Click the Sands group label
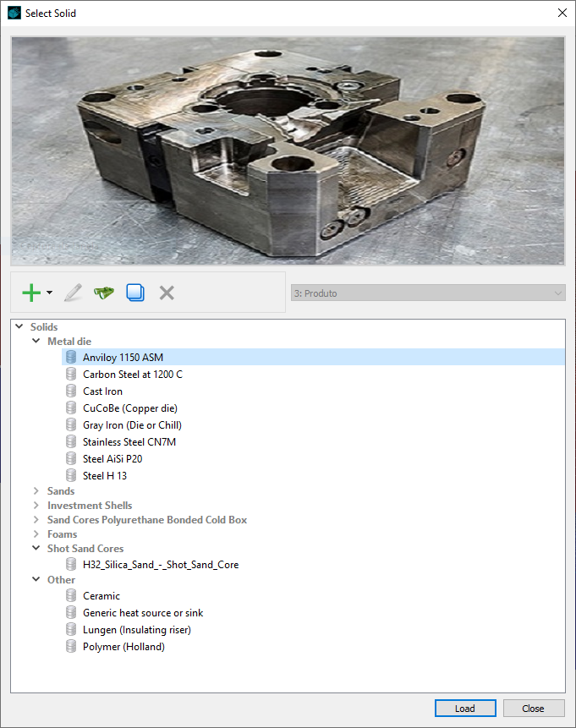Viewport: 576px width, 728px height. [x=61, y=490]
